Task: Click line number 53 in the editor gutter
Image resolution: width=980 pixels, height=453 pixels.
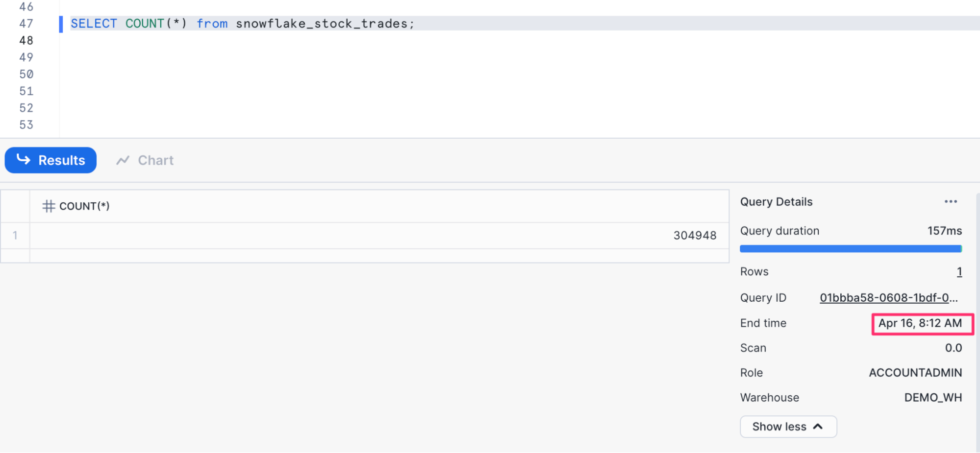Action: click(x=26, y=125)
